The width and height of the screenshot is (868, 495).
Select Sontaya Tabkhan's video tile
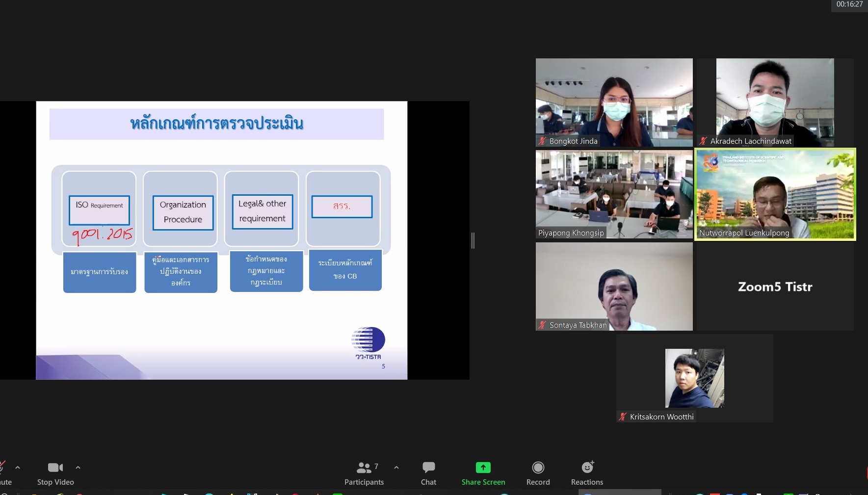(614, 287)
